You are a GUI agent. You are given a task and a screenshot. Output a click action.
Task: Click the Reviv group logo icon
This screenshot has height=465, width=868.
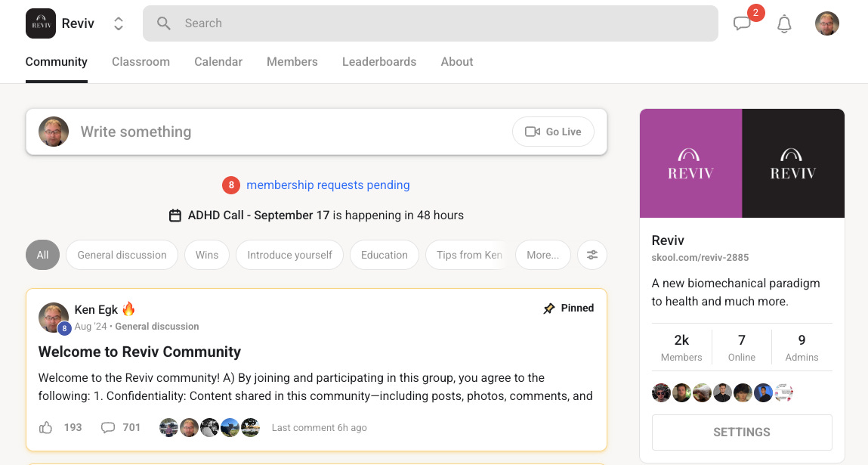click(40, 23)
